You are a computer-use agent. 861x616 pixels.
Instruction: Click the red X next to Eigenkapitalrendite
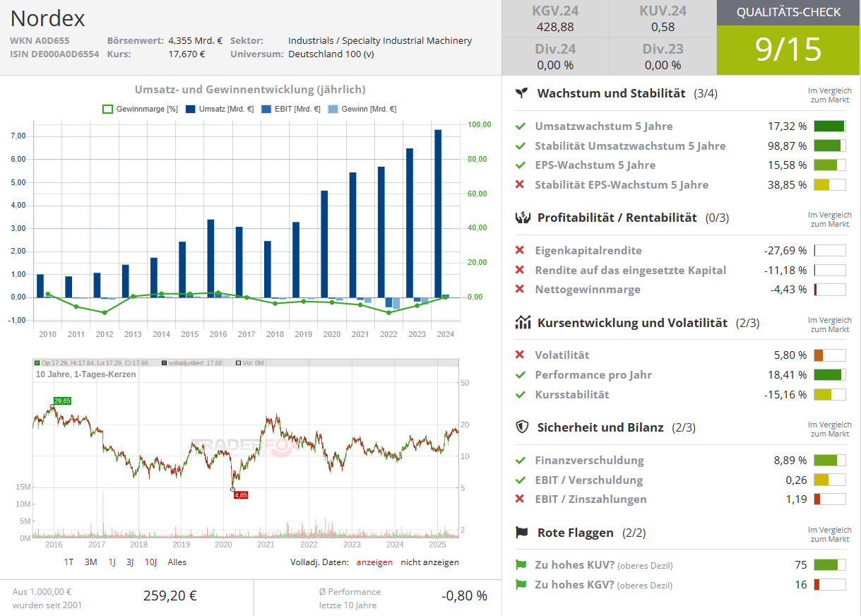(x=520, y=250)
